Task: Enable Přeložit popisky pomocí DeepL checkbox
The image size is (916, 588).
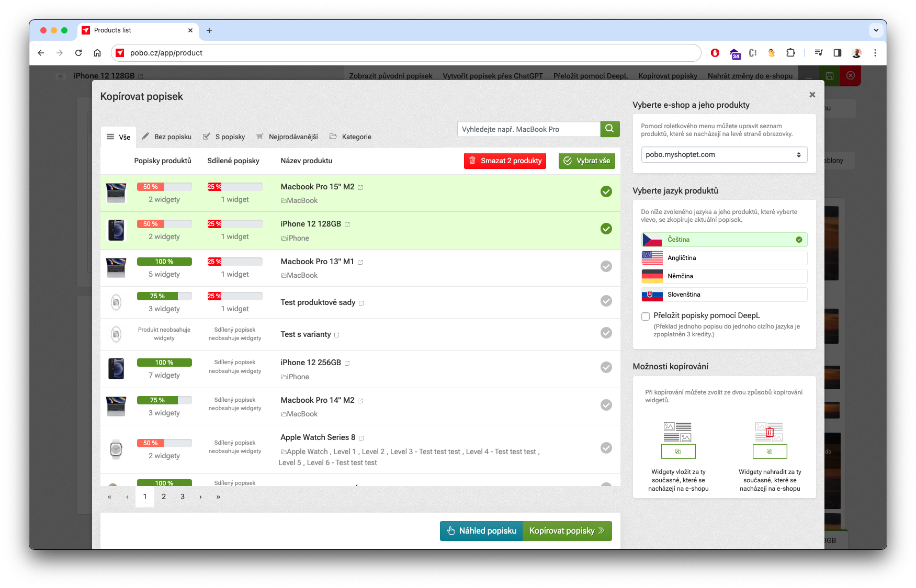Action: [x=646, y=316]
